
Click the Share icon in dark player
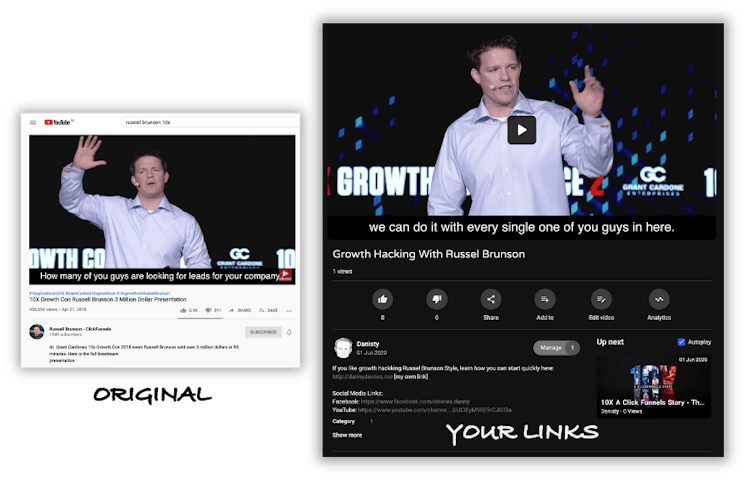[x=491, y=298]
